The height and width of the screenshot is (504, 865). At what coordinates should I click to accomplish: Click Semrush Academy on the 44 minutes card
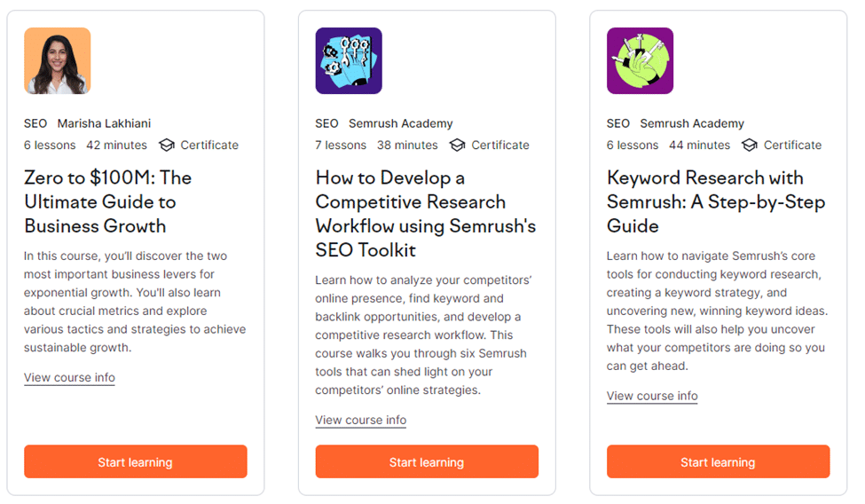692,123
